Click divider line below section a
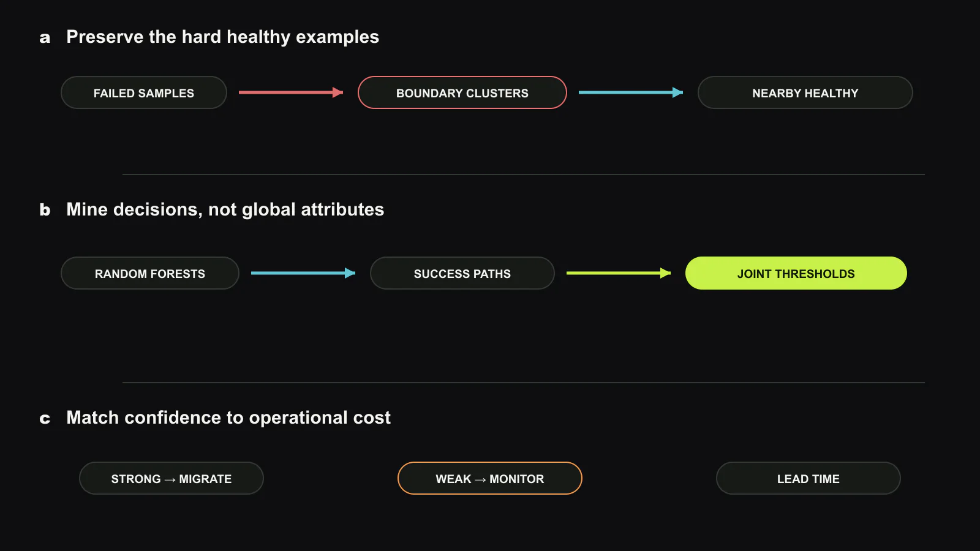 pos(524,174)
